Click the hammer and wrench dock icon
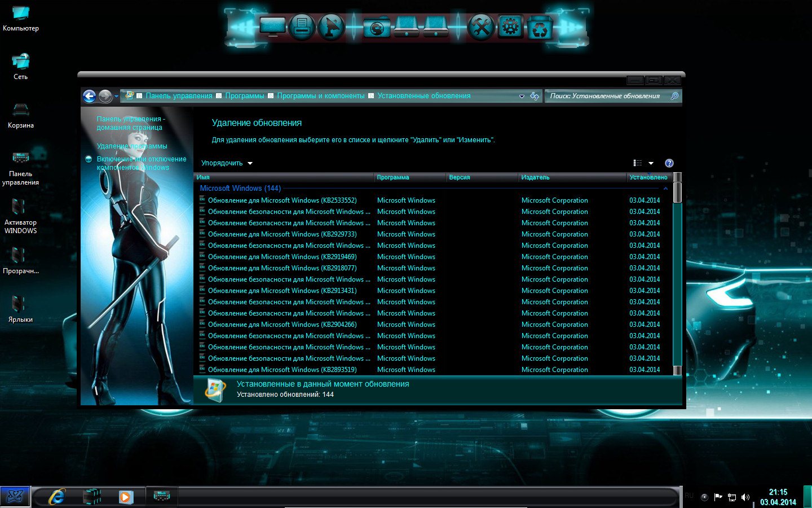Image resolution: width=812 pixels, height=508 pixels. click(481, 27)
